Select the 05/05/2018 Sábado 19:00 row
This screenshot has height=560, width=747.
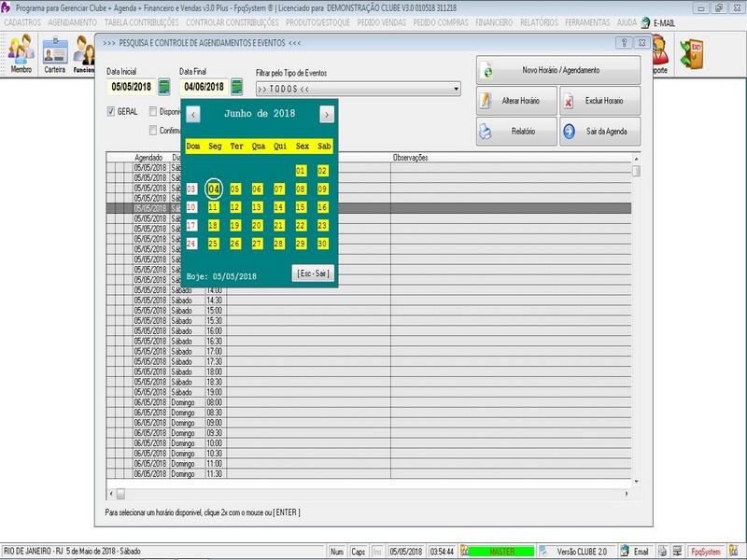[x=369, y=392]
